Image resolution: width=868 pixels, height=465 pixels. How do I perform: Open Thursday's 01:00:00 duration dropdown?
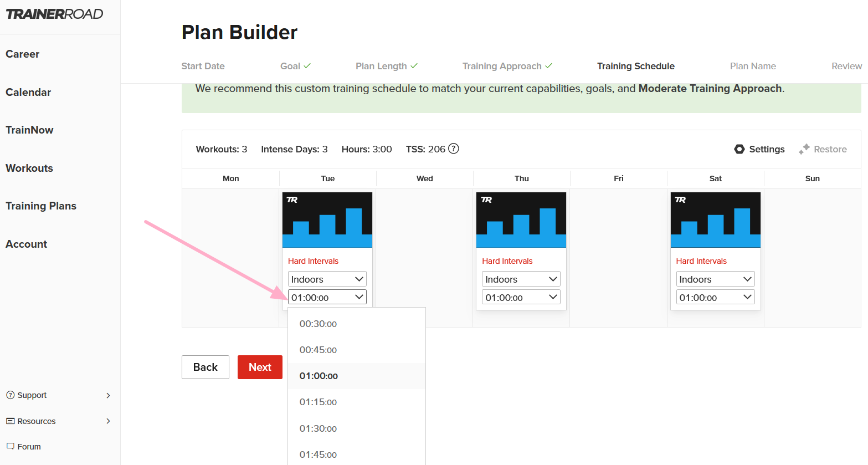521,297
